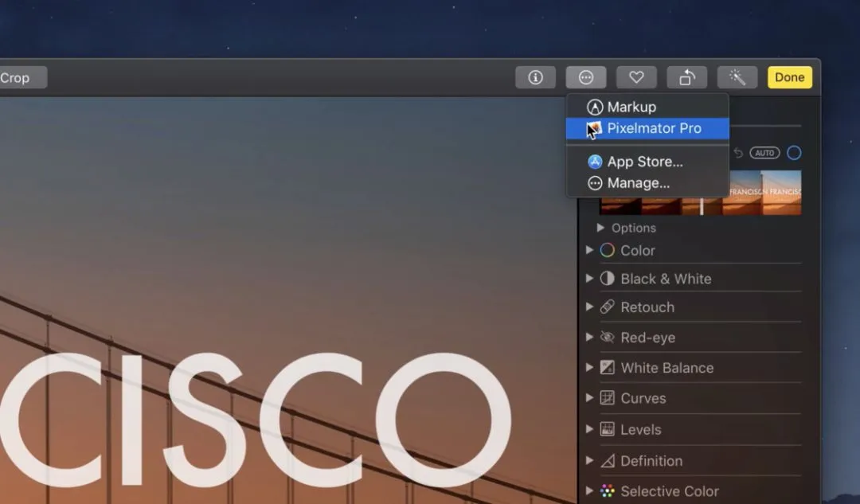Image resolution: width=860 pixels, height=504 pixels.
Task: Click the yellow Done button
Action: (789, 77)
